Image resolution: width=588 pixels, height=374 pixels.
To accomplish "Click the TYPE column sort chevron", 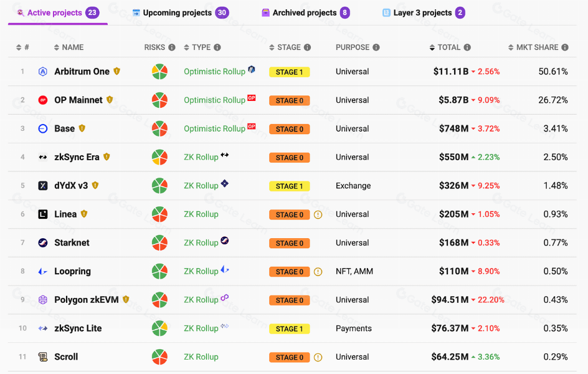I will [186, 47].
